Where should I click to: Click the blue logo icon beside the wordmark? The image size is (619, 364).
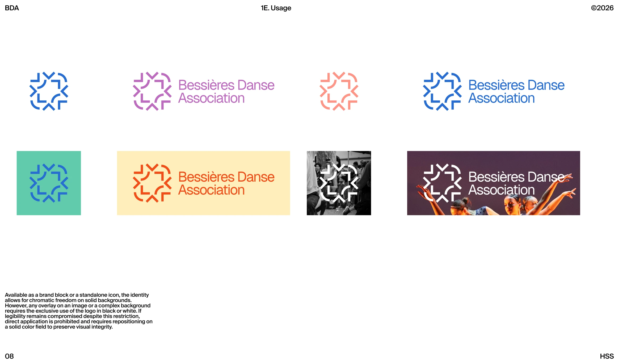point(442,91)
